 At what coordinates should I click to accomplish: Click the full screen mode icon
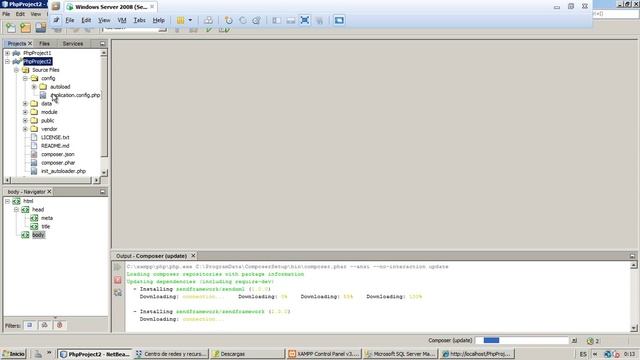tap(304, 20)
